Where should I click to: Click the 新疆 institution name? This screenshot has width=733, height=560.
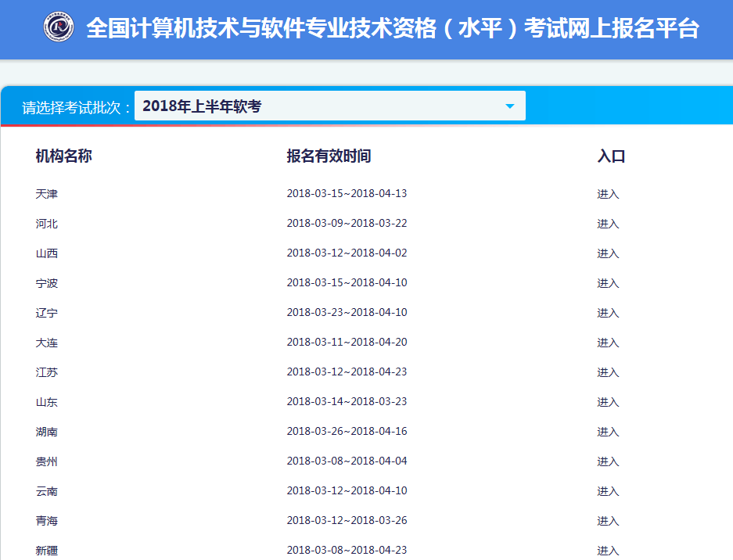pyautogui.click(x=47, y=551)
